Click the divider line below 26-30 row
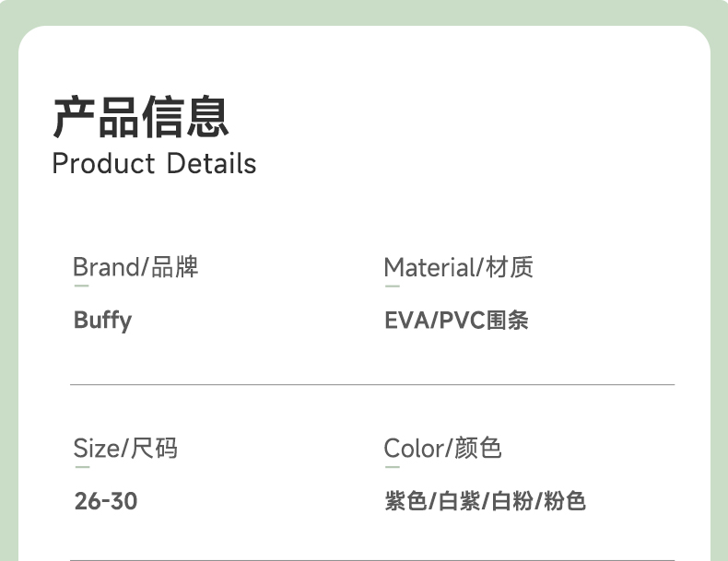This screenshot has width=728, height=561. (372, 559)
